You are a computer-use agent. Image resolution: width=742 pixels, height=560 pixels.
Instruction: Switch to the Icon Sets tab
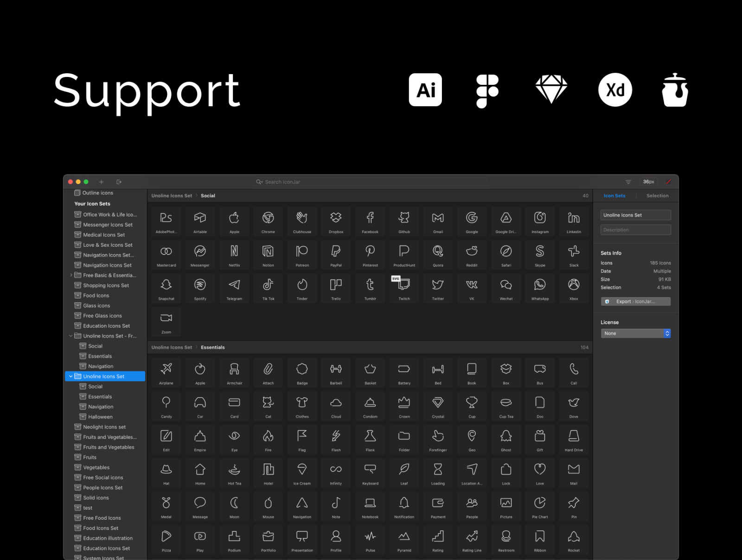click(614, 196)
